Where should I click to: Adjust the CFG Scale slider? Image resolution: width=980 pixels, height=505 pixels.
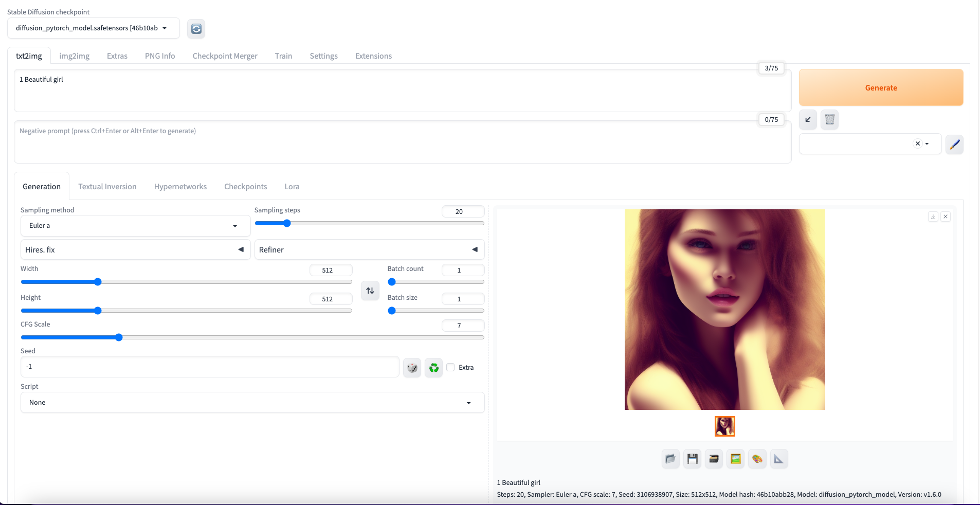click(x=252, y=337)
